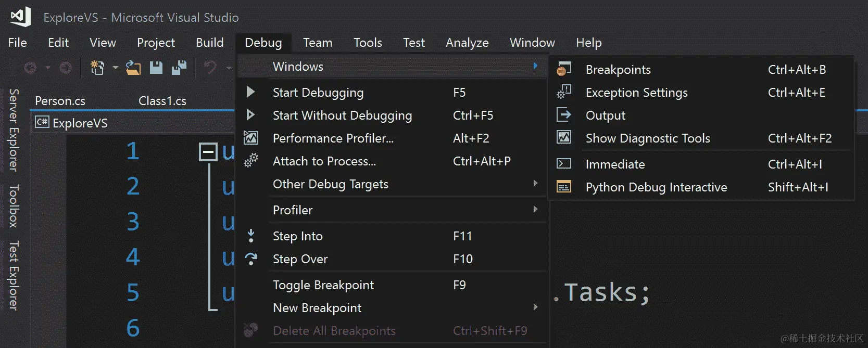Expand the Profiler submenu arrow
The width and height of the screenshot is (868, 348).
point(535,210)
